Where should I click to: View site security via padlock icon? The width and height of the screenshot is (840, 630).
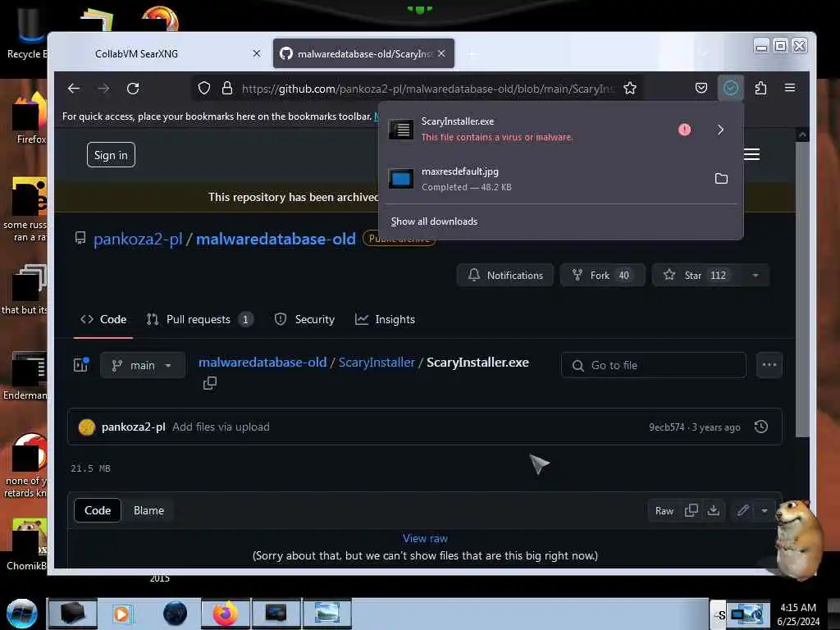tap(227, 89)
